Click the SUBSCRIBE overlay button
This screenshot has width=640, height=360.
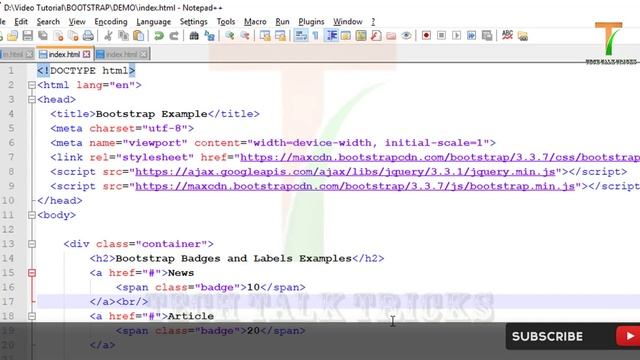[573, 336]
